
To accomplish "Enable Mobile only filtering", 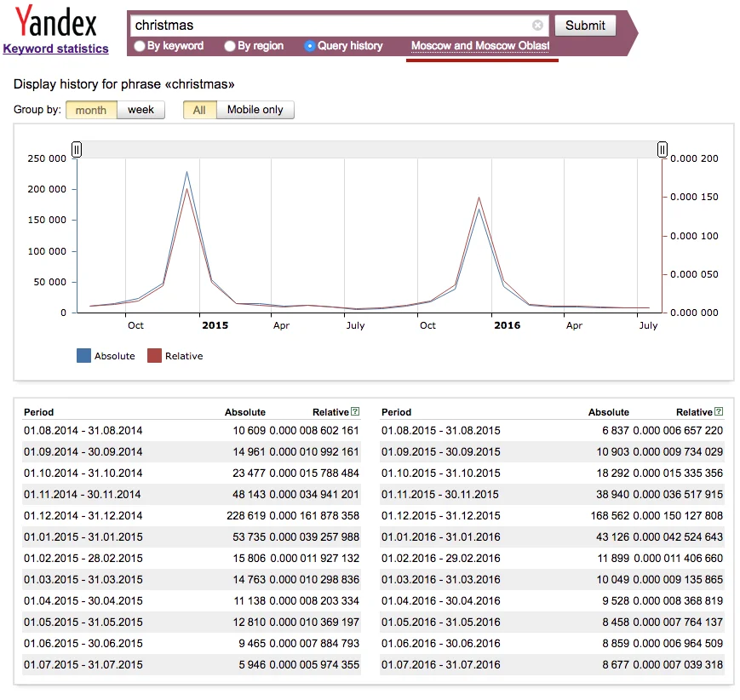I will pos(255,109).
